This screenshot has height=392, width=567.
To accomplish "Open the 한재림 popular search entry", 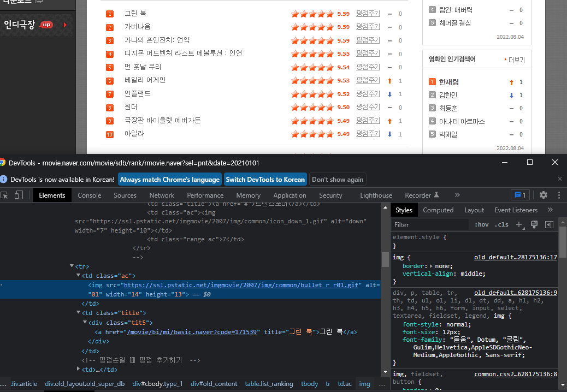I will pyautogui.click(x=449, y=82).
